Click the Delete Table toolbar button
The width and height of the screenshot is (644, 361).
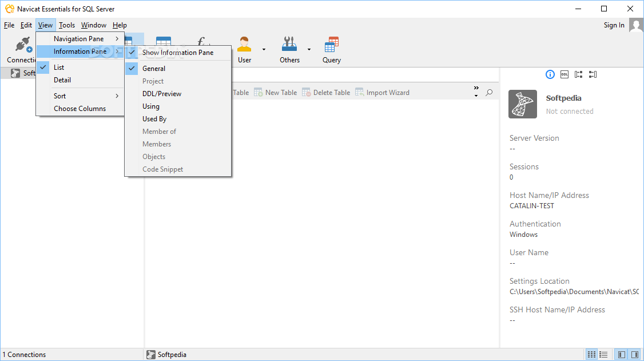click(x=325, y=93)
